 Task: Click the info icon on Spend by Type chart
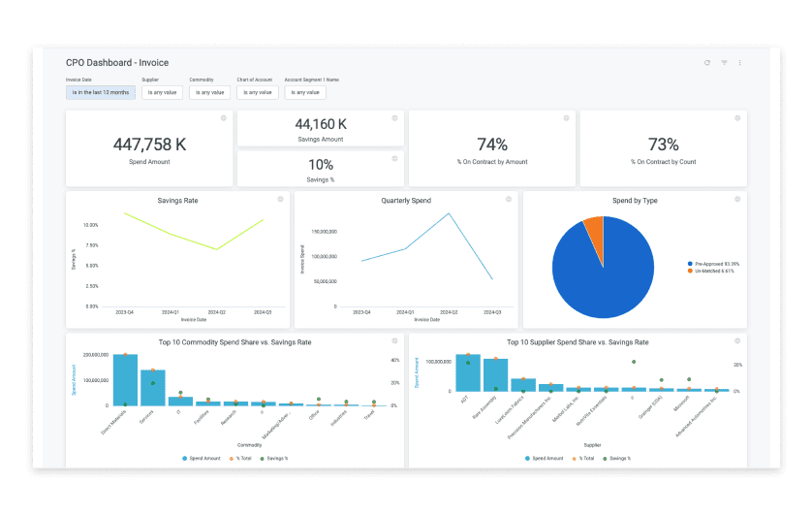coord(737,199)
